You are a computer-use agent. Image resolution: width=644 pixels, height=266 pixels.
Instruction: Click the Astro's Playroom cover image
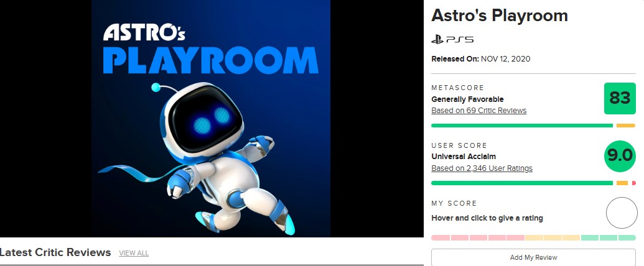pyautogui.click(x=211, y=118)
